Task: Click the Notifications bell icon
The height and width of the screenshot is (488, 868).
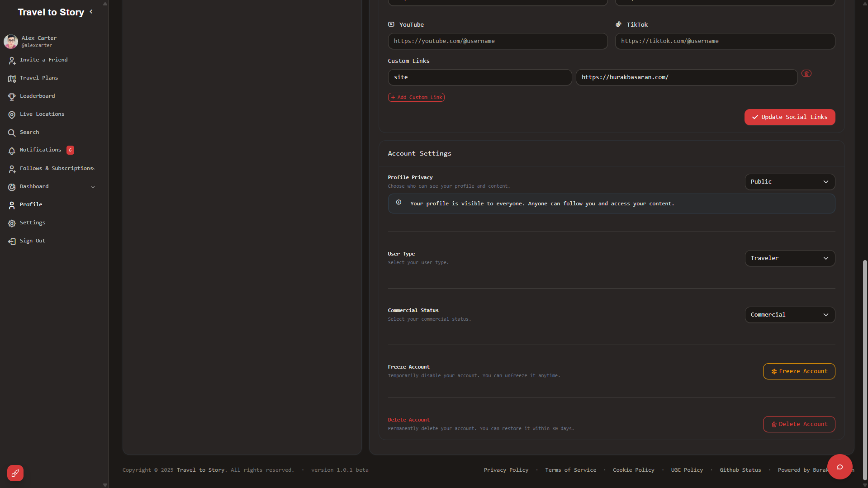Action: (x=12, y=151)
